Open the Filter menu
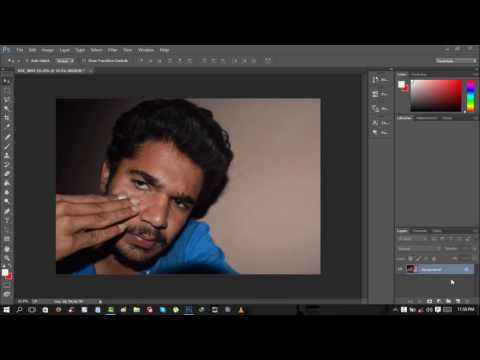Image resolution: width=480 pixels, height=360 pixels. click(x=112, y=50)
